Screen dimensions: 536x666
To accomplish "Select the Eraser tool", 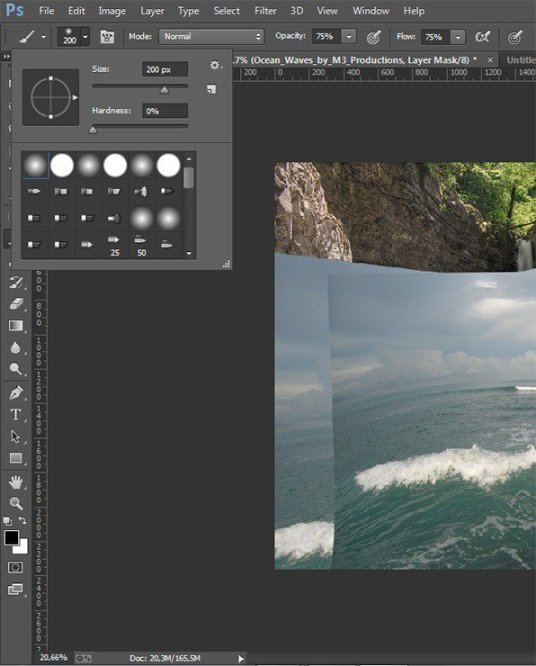I will pyautogui.click(x=16, y=304).
